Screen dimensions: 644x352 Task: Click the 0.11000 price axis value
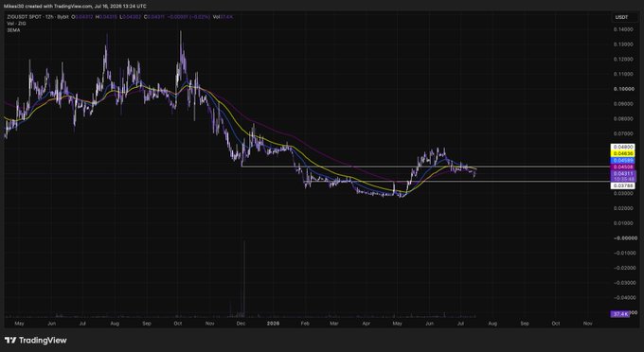coord(622,74)
